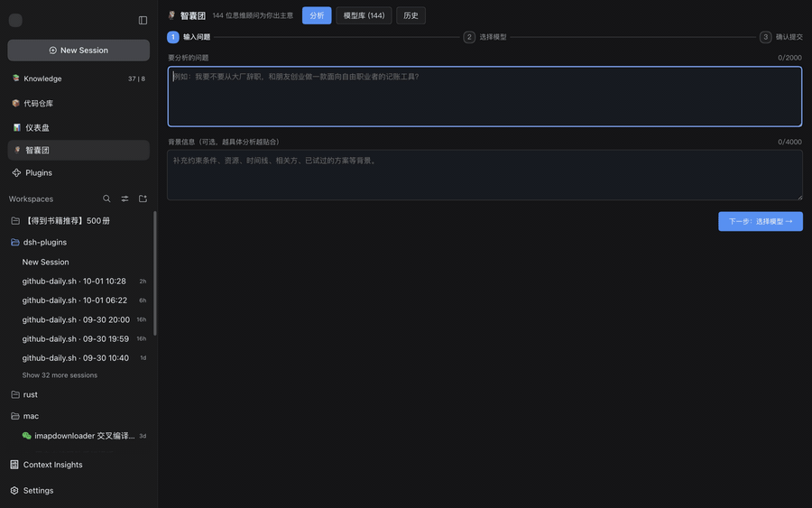The image size is (812, 508).
Task: Open the Plugins page
Action: 78,172
